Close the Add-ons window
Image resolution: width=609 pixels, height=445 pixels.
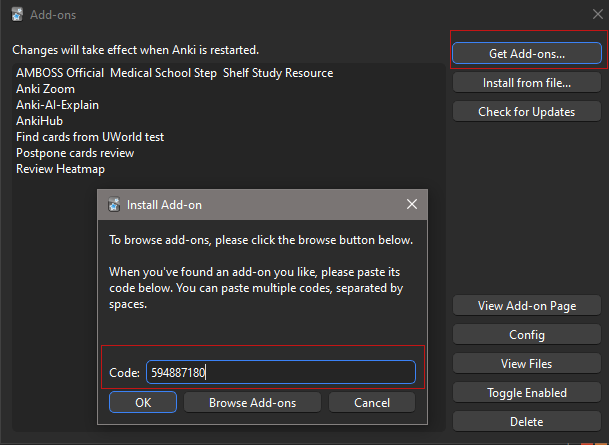[598, 14]
